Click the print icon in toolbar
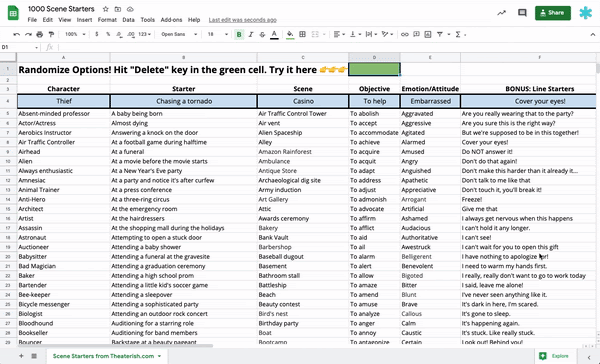Viewport: 600px width, 364px height. coord(39,34)
